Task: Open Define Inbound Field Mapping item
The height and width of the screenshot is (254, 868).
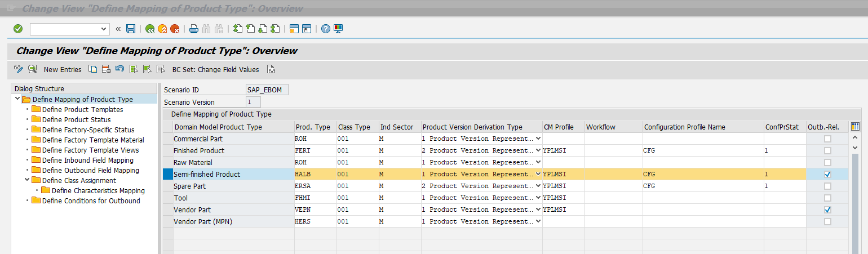Action: [x=88, y=160]
